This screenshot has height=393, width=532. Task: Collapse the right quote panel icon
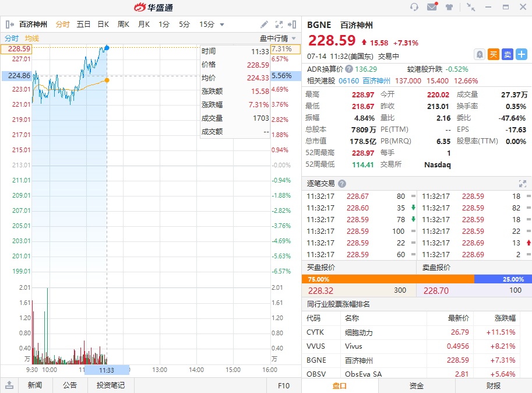pos(292,24)
